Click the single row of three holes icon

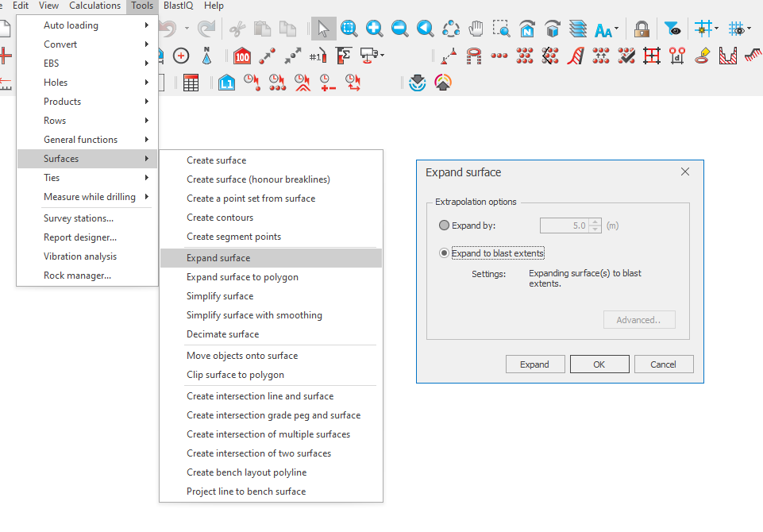tap(499, 56)
